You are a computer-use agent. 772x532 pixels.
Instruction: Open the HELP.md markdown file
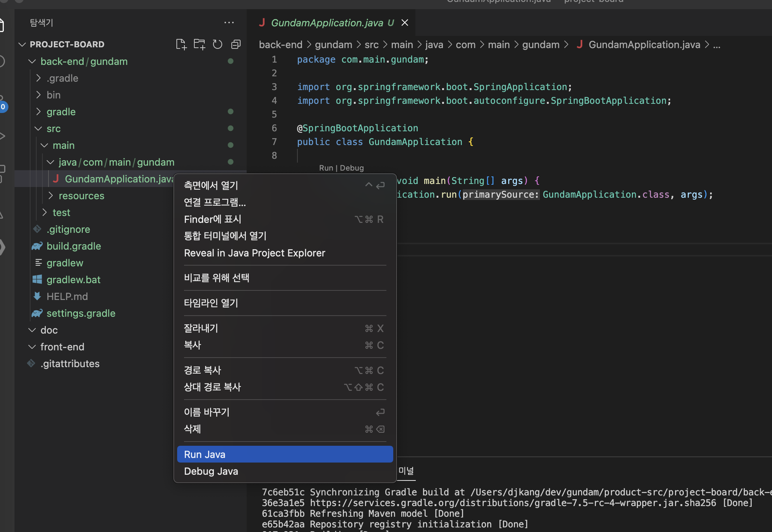[67, 297]
